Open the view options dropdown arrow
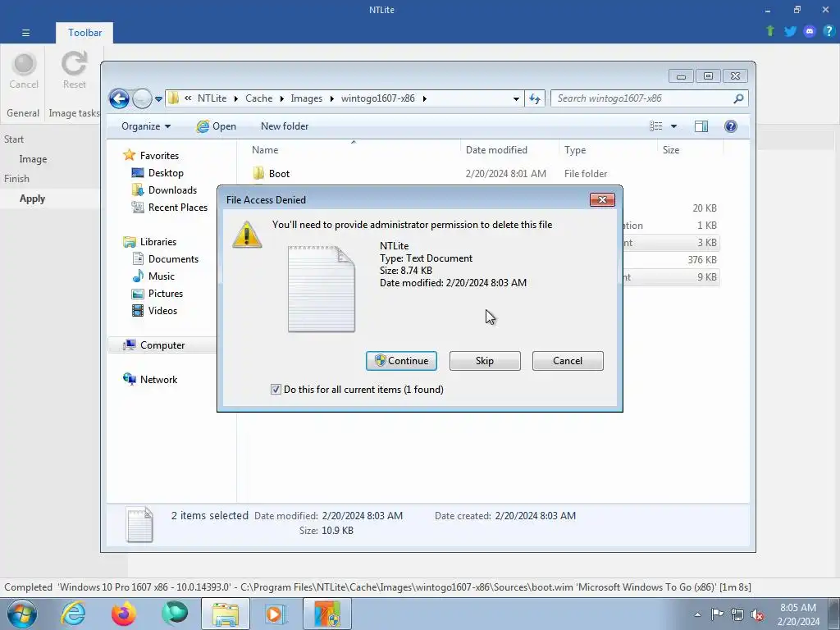840x630 pixels. tap(674, 126)
